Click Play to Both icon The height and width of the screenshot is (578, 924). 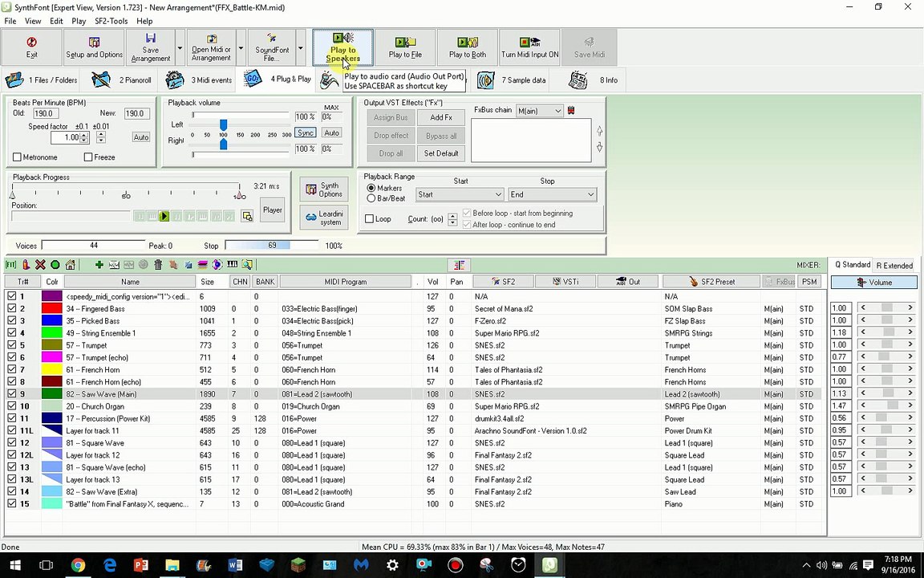pos(467,47)
